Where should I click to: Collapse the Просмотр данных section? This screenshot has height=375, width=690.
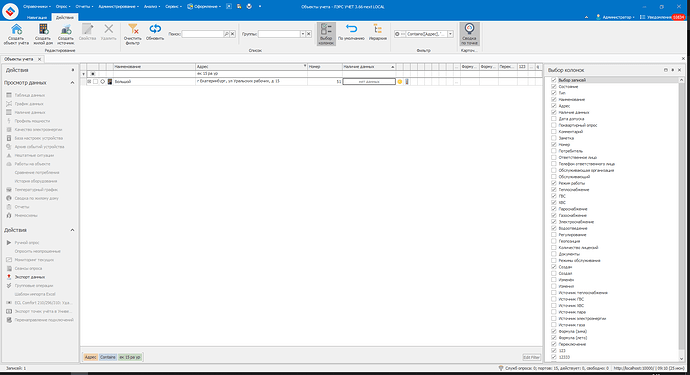coord(72,83)
